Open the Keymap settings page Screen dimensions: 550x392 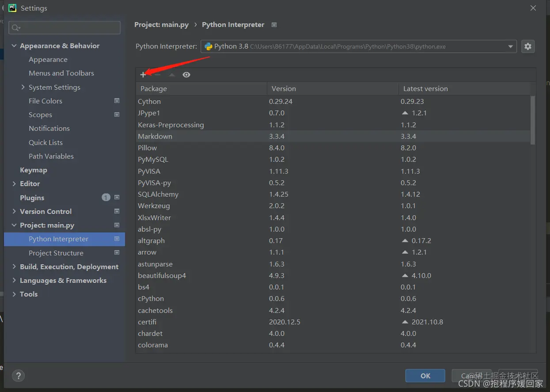33,170
